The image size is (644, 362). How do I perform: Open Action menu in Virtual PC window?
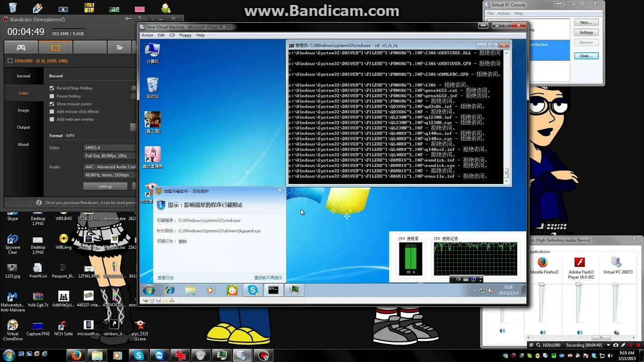pyautogui.click(x=147, y=35)
